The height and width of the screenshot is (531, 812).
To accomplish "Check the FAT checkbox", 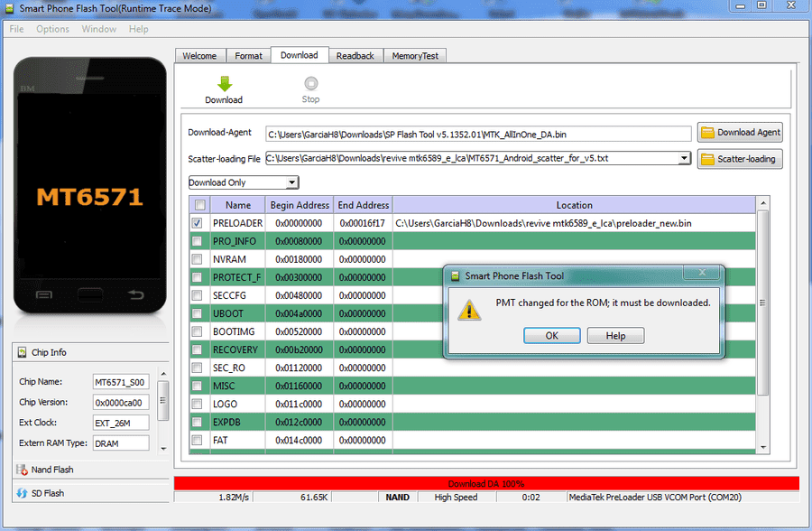I will [x=197, y=441].
